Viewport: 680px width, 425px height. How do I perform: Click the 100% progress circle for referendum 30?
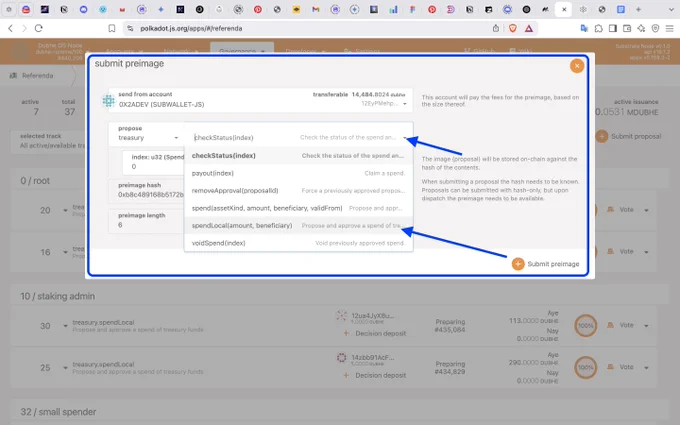[585, 325]
